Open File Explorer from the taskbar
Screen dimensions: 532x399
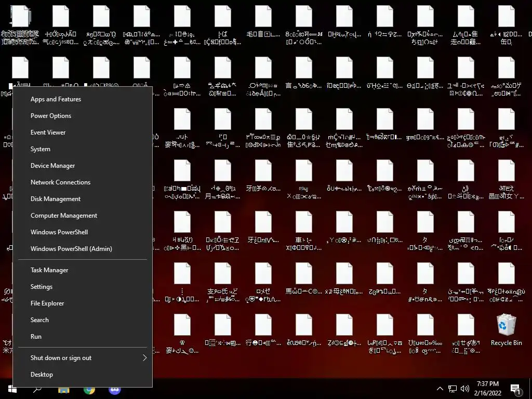63,390
